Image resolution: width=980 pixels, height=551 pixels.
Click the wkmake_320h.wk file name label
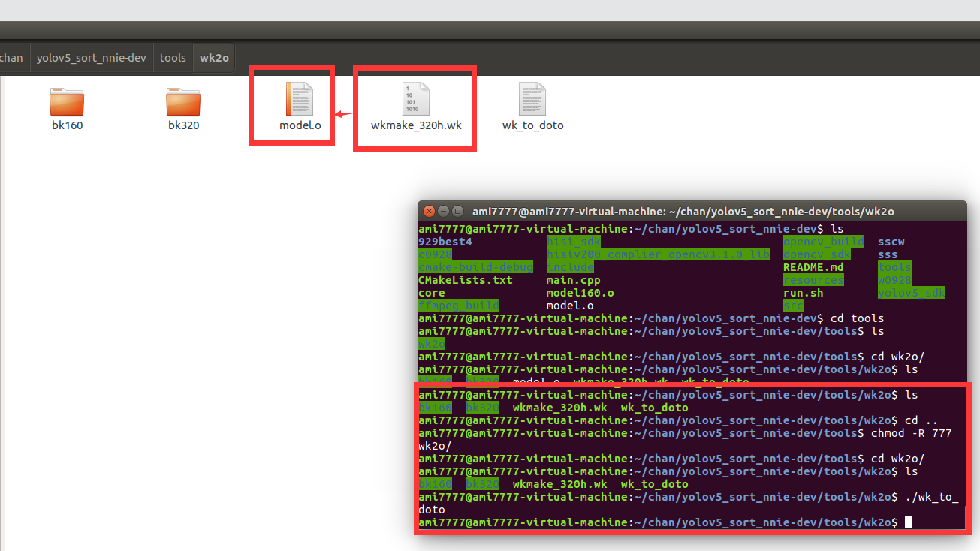tap(416, 125)
